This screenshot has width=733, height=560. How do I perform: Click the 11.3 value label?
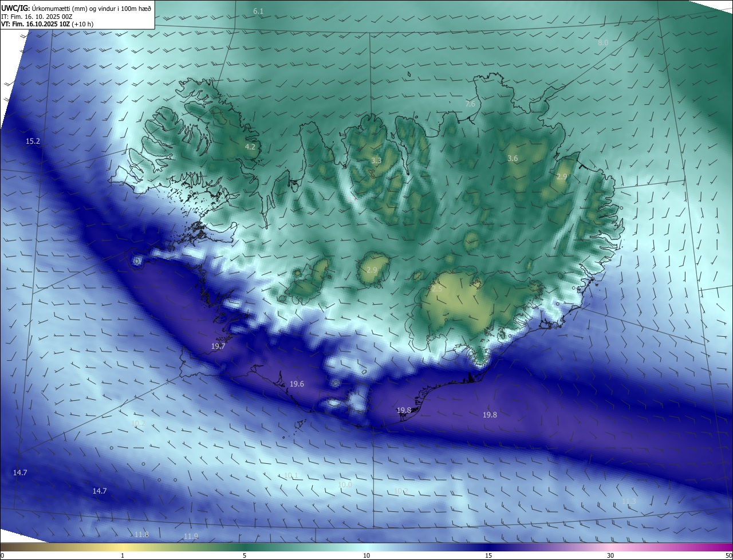point(629,502)
